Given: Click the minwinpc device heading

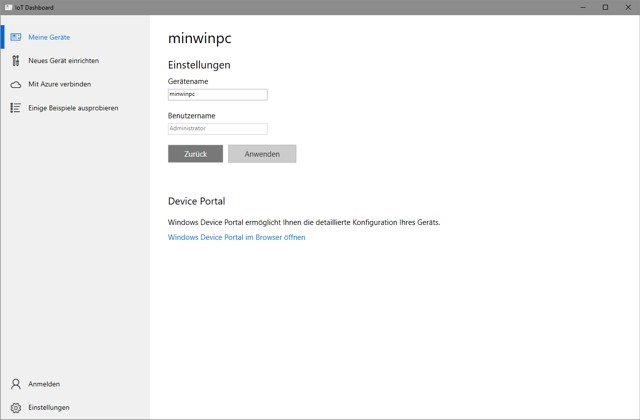Looking at the screenshot, I should pos(200,38).
